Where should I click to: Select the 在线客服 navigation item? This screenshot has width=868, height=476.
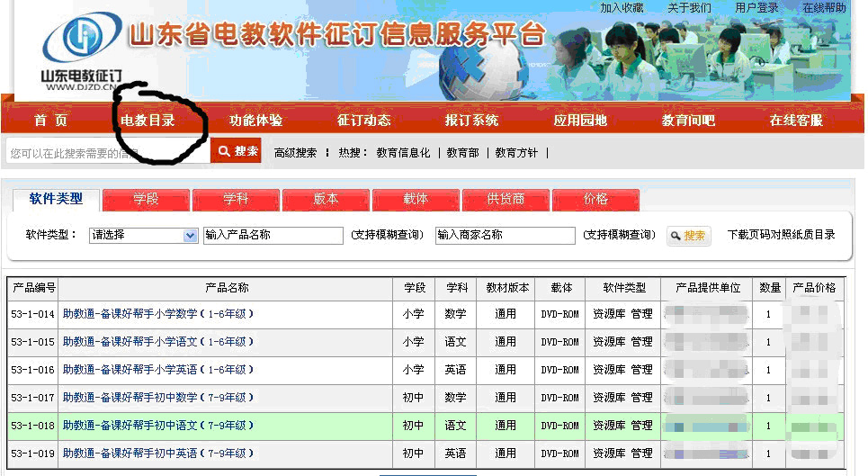click(795, 121)
